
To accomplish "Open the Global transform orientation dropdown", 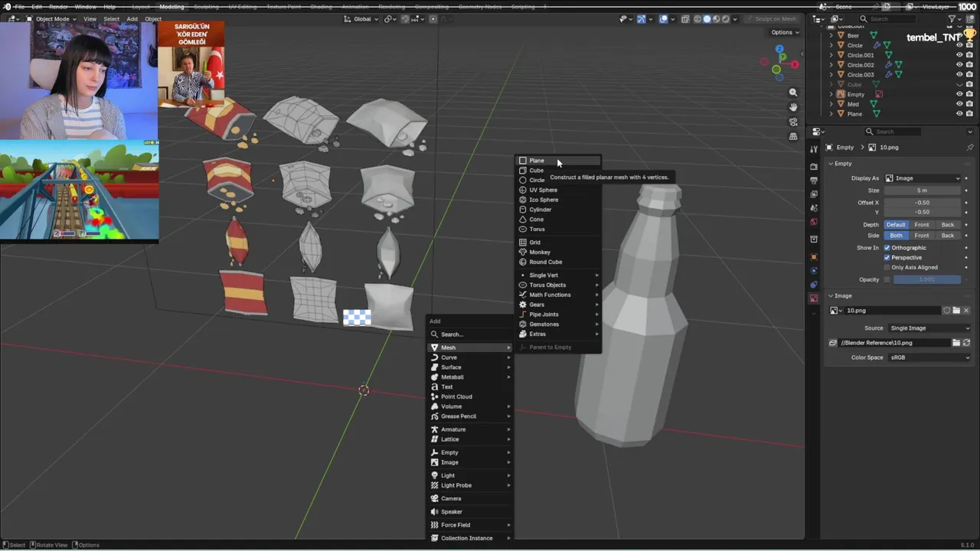I will click(360, 19).
